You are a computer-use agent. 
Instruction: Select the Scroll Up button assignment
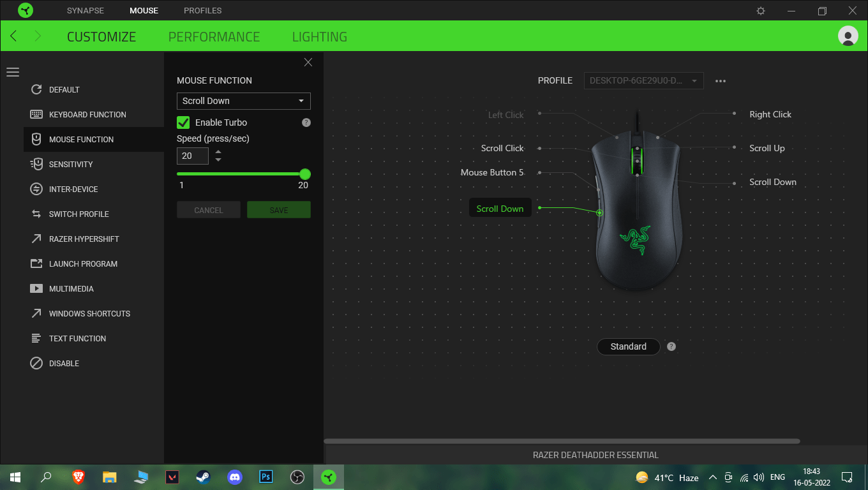(767, 149)
